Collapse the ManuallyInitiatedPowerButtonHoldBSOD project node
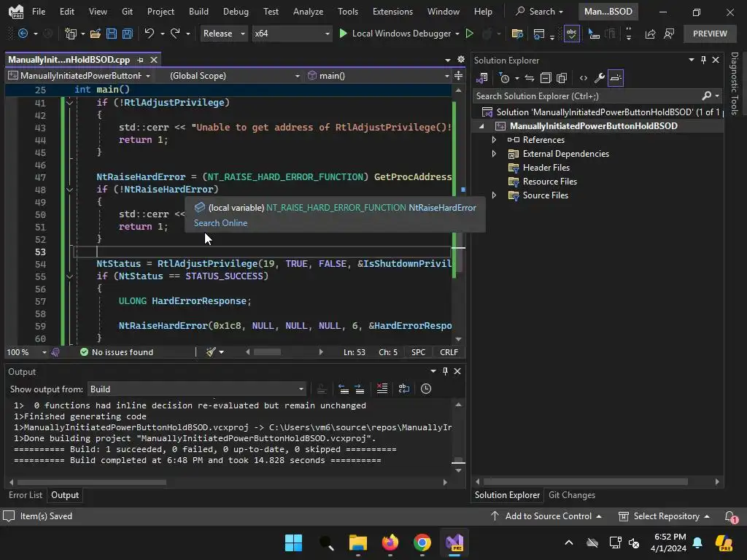747x560 pixels. 481,126
